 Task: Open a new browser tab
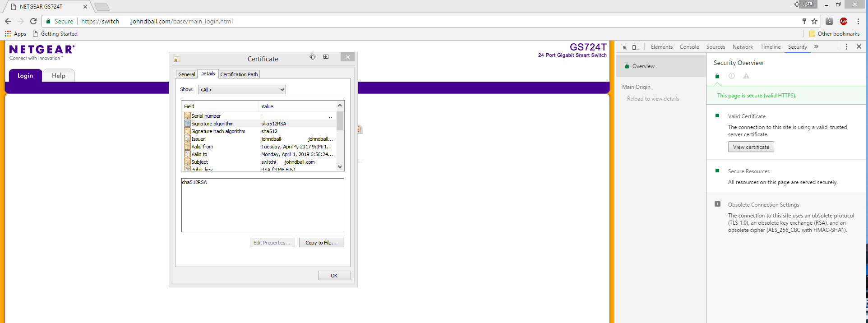pyautogui.click(x=102, y=7)
